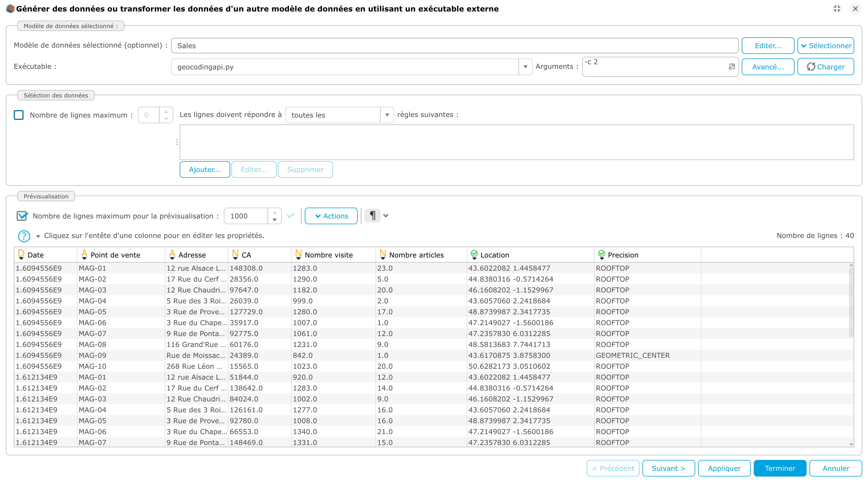
Task: Click the Nombre visite column type icon
Action: 298,254
